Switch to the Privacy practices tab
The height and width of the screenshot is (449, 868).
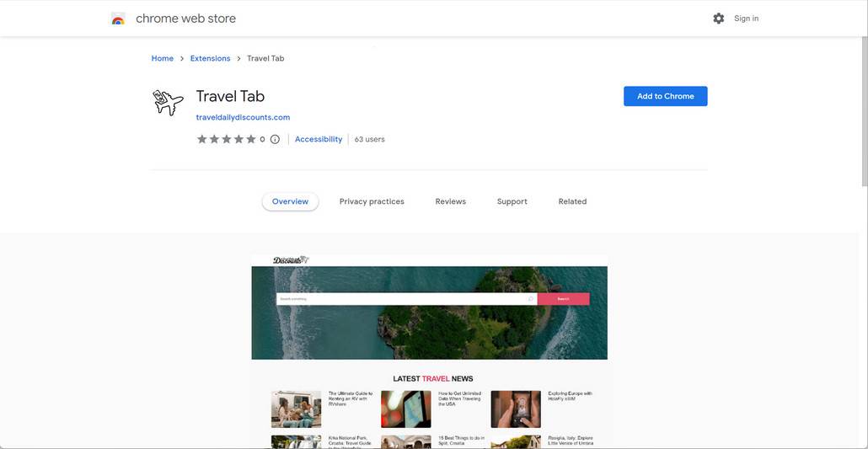click(x=372, y=201)
